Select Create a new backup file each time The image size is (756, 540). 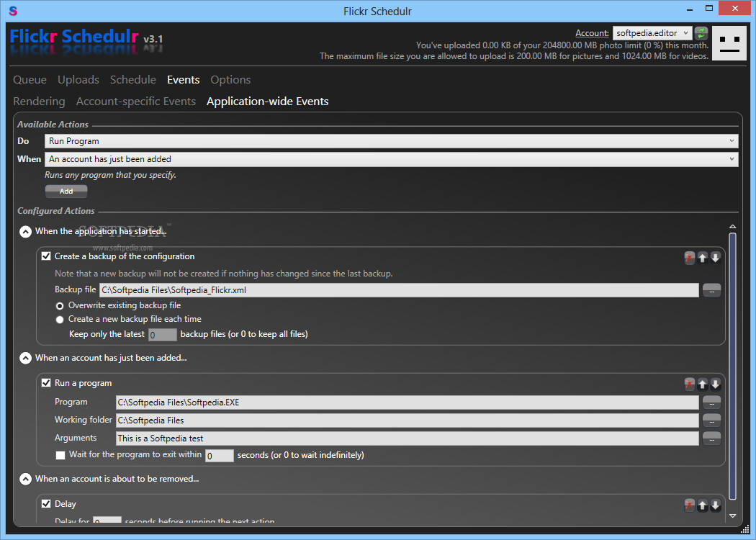60,319
